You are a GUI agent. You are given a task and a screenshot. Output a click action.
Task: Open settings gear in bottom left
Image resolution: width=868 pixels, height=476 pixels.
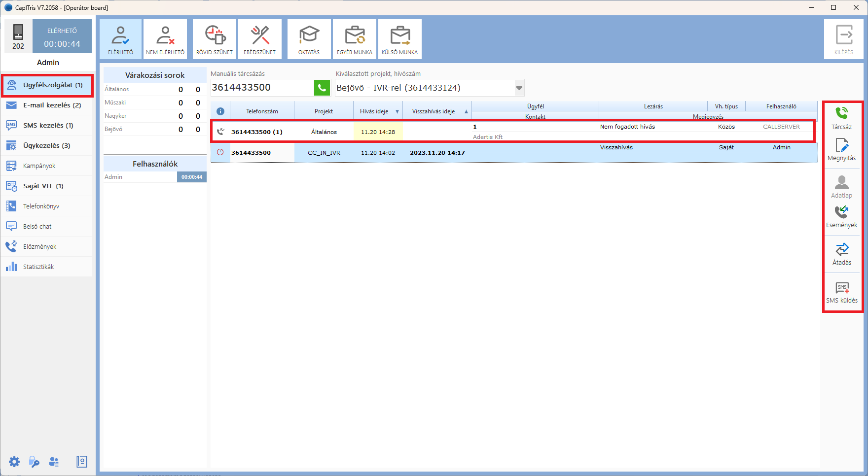tap(14, 462)
